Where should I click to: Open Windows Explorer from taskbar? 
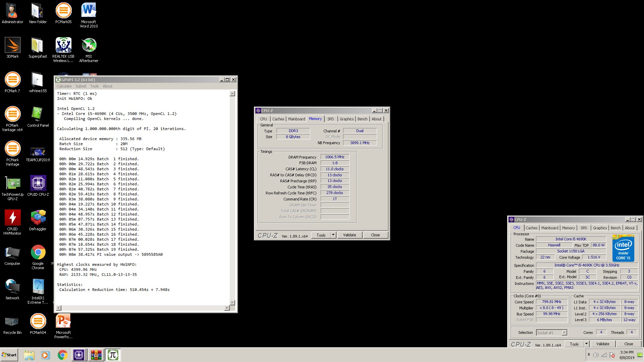29,355
